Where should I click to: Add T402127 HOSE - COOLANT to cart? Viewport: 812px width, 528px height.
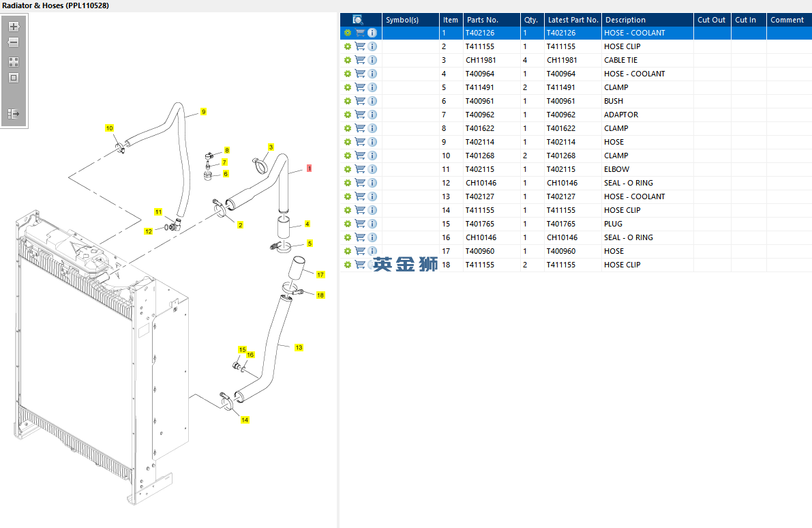click(360, 196)
